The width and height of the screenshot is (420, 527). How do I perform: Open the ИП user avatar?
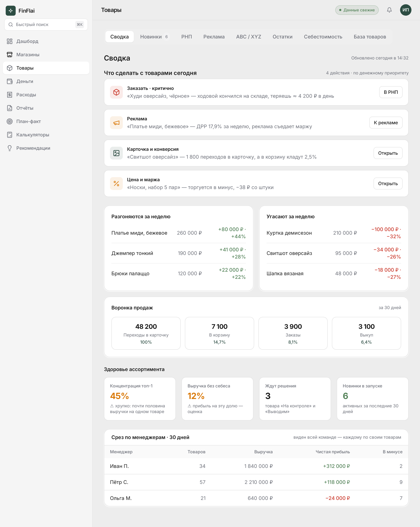pyautogui.click(x=406, y=10)
